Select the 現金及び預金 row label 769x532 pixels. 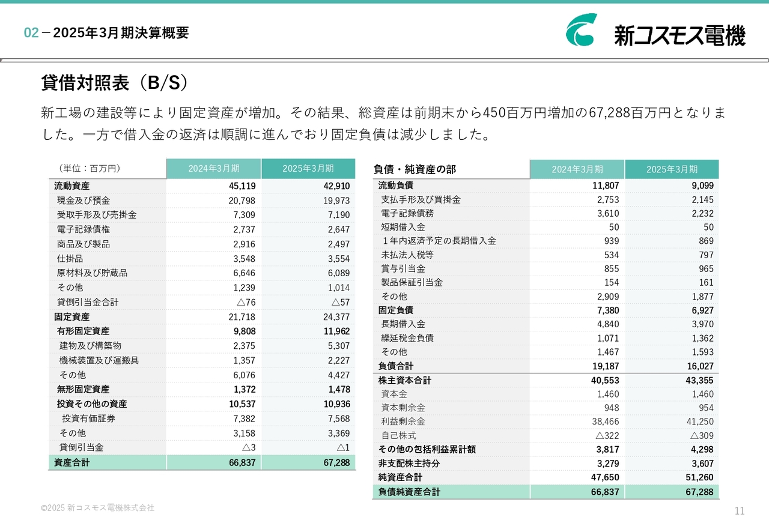coord(84,201)
